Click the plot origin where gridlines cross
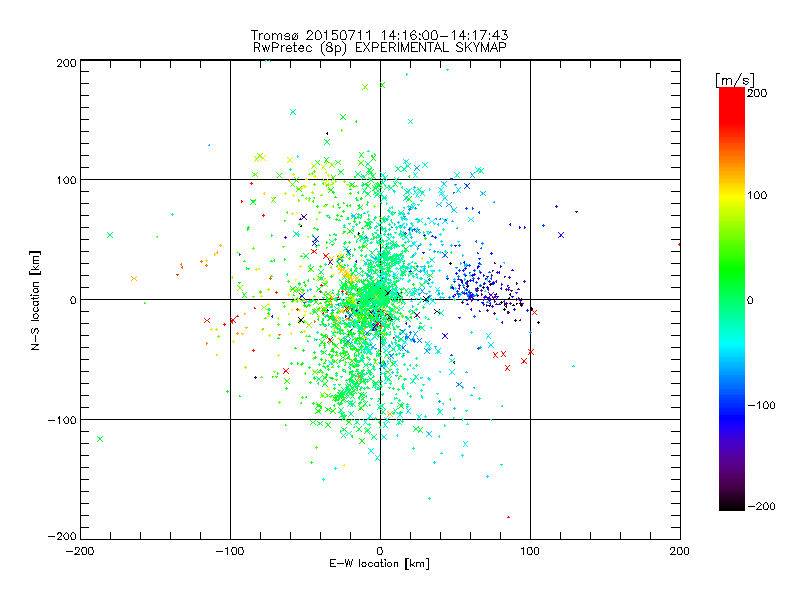Screen dimensions: 800x600 click(380, 299)
